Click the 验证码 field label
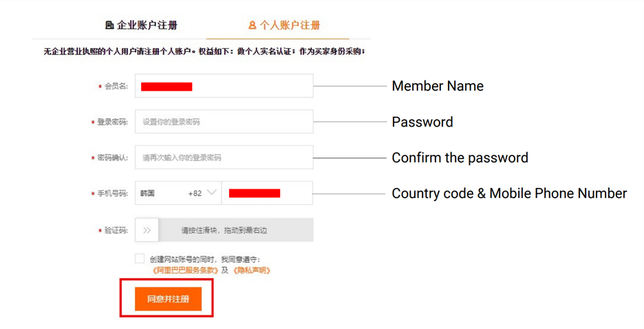The height and width of the screenshot is (329, 644). 116,231
